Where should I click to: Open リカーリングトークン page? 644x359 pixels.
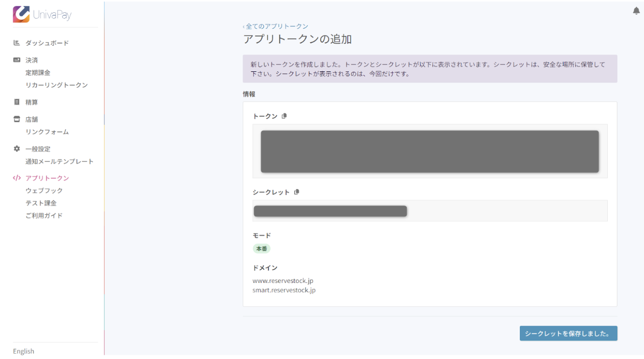click(x=57, y=85)
